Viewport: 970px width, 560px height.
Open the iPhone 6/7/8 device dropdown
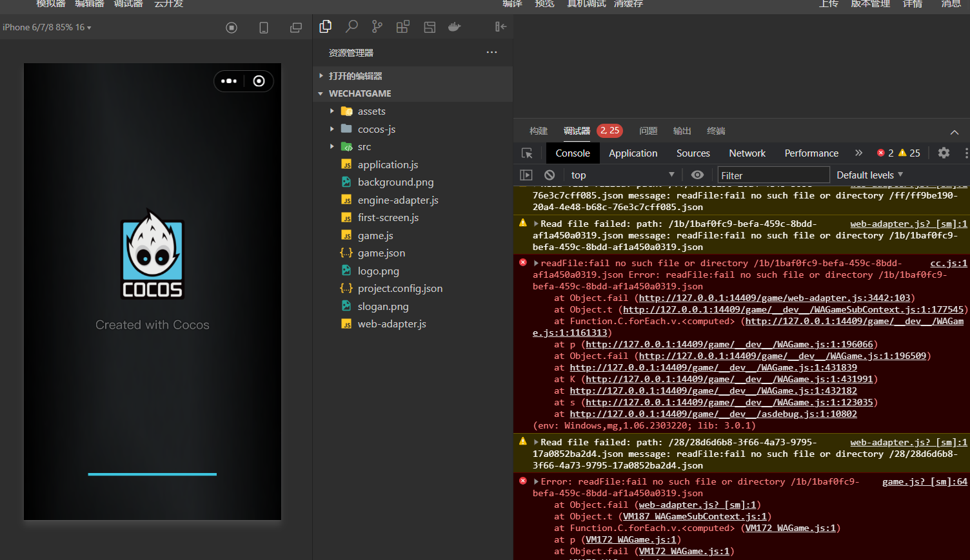(x=46, y=27)
